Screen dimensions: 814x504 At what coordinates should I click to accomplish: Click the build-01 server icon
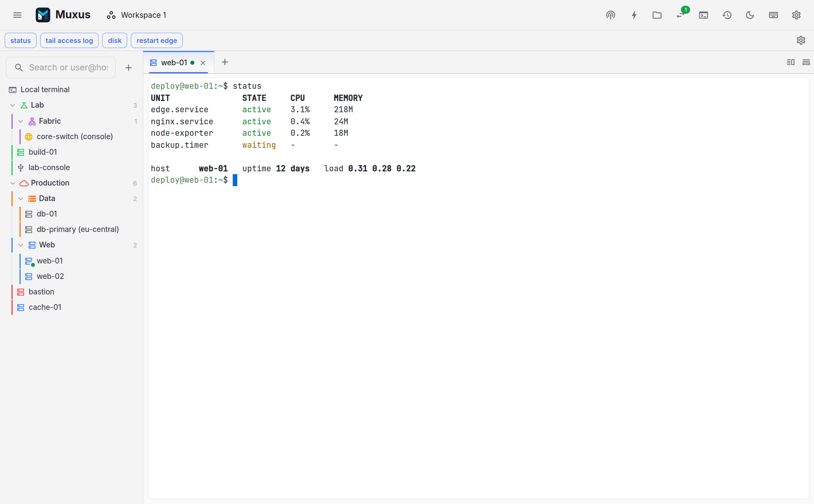pyautogui.click(x=21, y=152)
